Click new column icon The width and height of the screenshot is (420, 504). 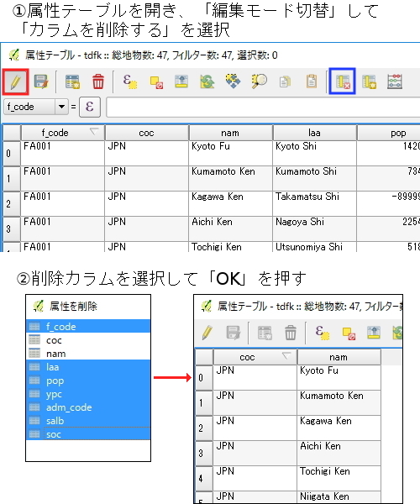coord(369,82)
